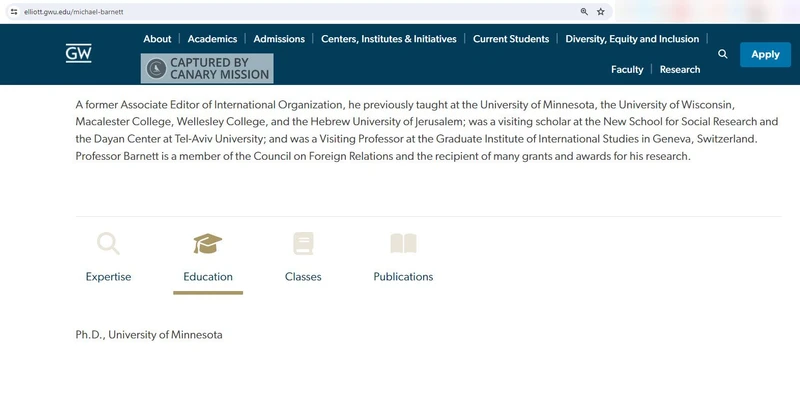The height and width of the screenshot is (402, 800).
Task: Click the Expertise magnifying glass icon
Action: (x=108, y=243)
